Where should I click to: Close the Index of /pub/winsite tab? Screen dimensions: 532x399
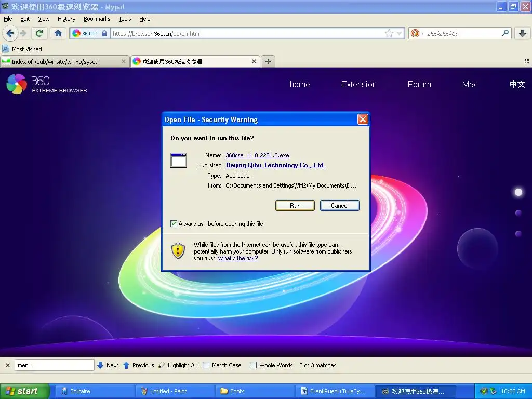[x=124, y=61]
